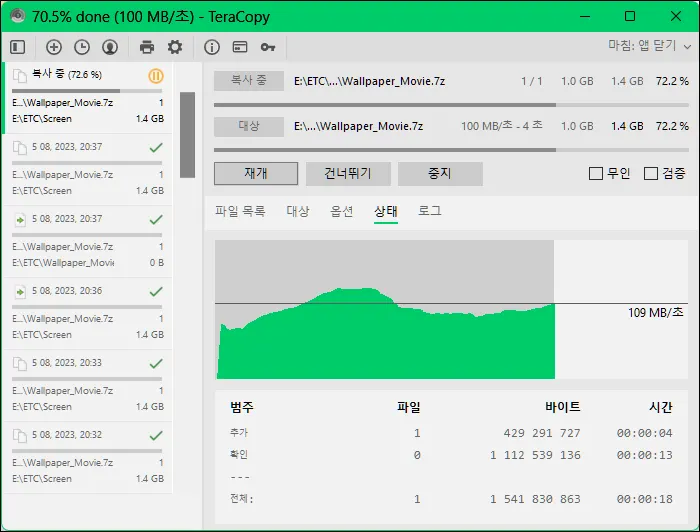Viewport: 700px width, 532px height.
Task: Click checkmark of 20:32 job
Action: 156,435
